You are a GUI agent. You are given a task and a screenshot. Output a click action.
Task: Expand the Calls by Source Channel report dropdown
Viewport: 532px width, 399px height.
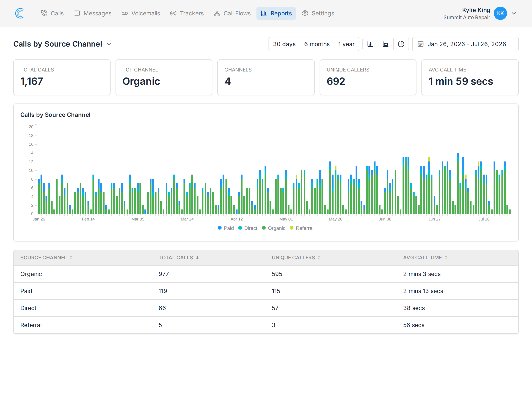[109, 44]
